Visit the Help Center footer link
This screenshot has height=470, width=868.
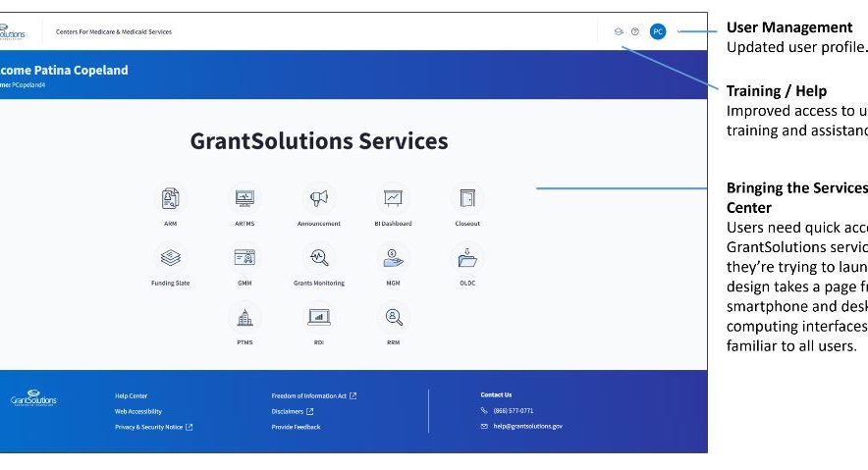point(131,396)
